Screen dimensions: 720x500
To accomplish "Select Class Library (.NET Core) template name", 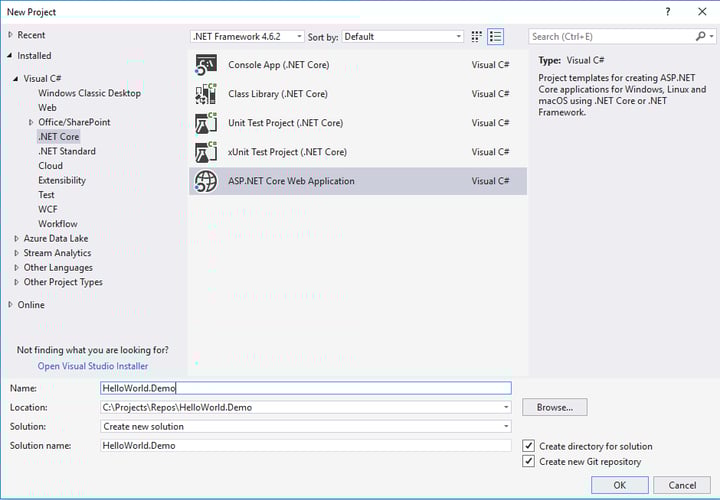I will 278,94.
